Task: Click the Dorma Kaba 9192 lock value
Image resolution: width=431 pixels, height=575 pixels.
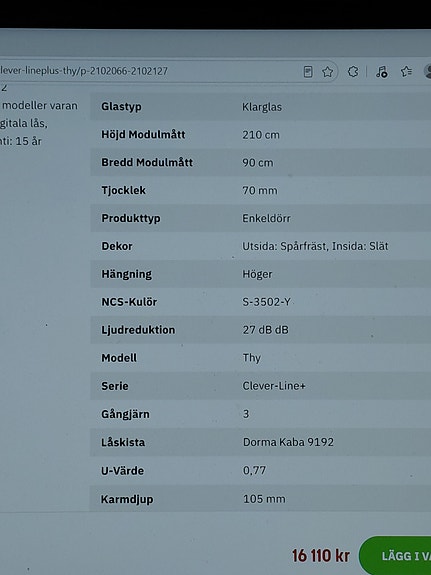Action: pos(288,442)
